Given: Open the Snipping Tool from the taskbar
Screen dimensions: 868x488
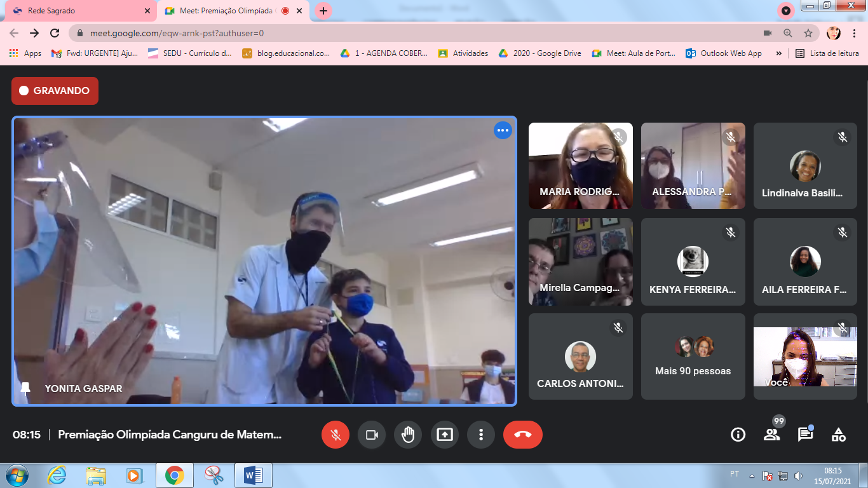Looking at the screenshot, I should pyautogui.click(x=214, y=475).
